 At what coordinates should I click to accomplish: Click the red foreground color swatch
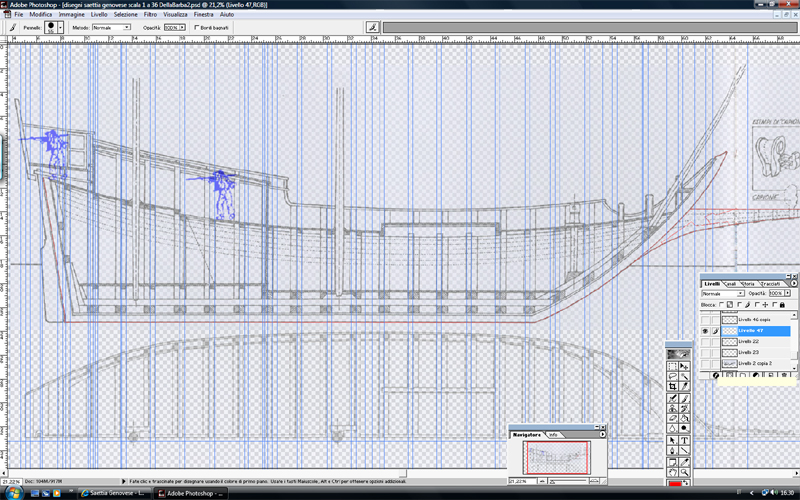676,484
